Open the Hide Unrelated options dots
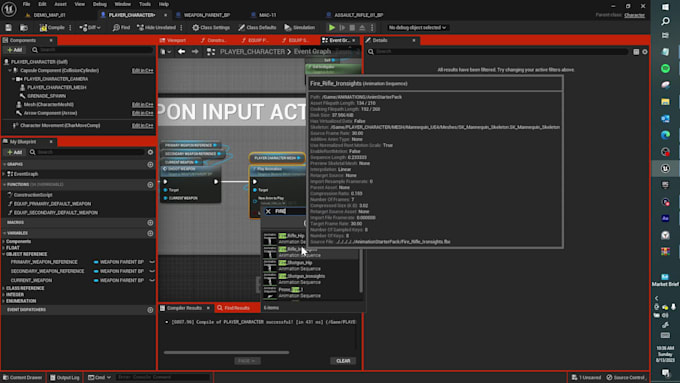The image size is (680, 383). click(x=181, y=27)
